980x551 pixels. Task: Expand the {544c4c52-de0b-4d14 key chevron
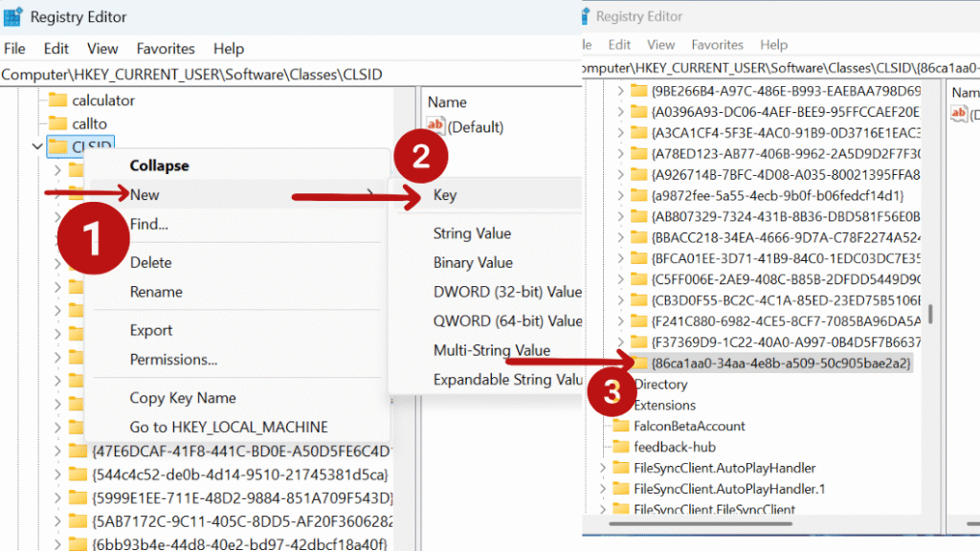tap(57, 474)
